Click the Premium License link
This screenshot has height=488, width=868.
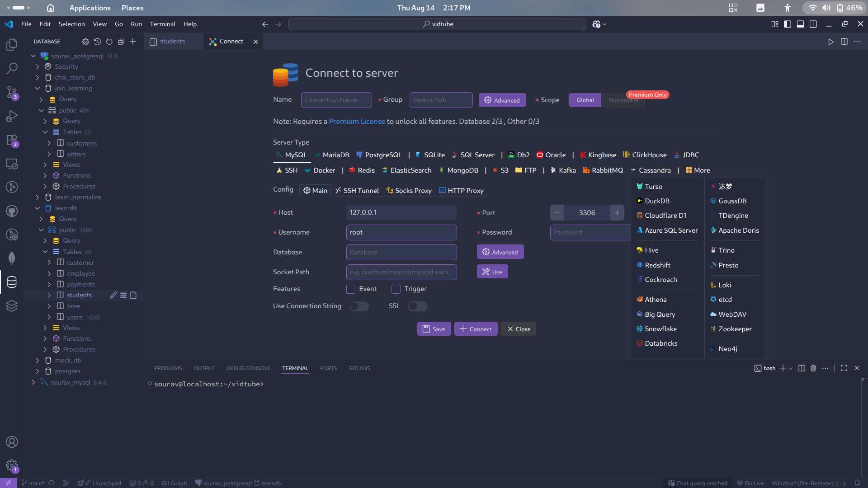357,121
